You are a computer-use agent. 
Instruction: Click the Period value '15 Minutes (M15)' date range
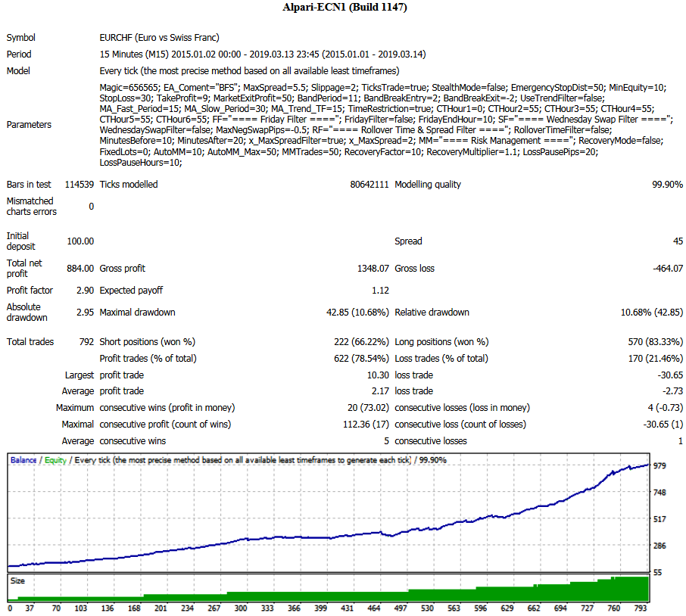[x=263, y=54]
